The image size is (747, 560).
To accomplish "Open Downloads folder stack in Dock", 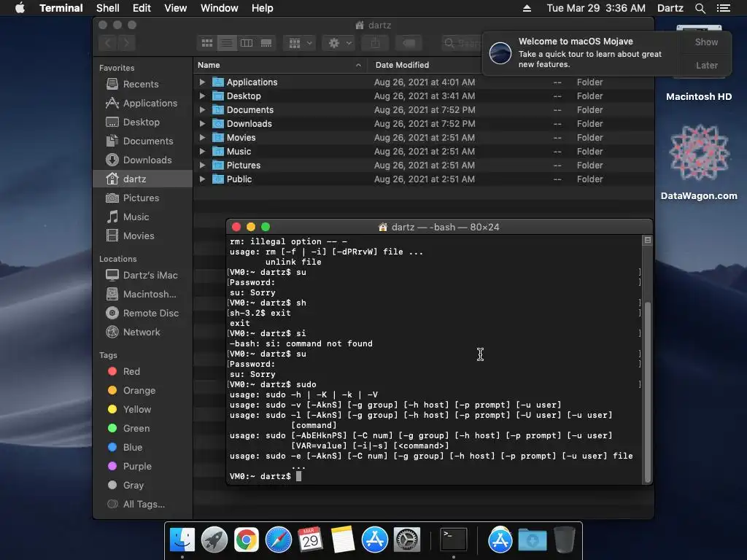I will click(532, 540).
